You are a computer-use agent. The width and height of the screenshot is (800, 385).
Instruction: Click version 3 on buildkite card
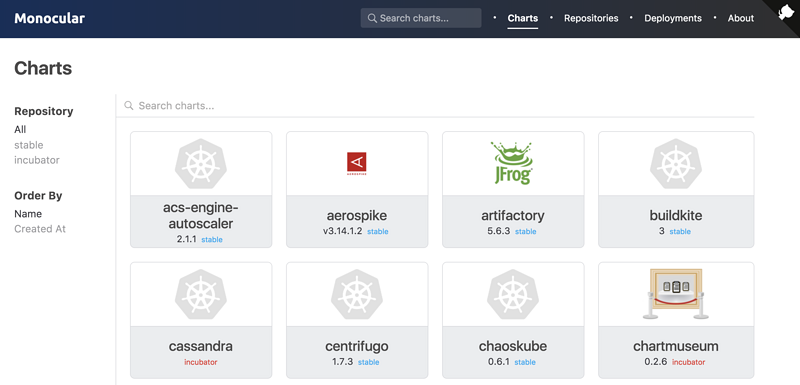662,231
